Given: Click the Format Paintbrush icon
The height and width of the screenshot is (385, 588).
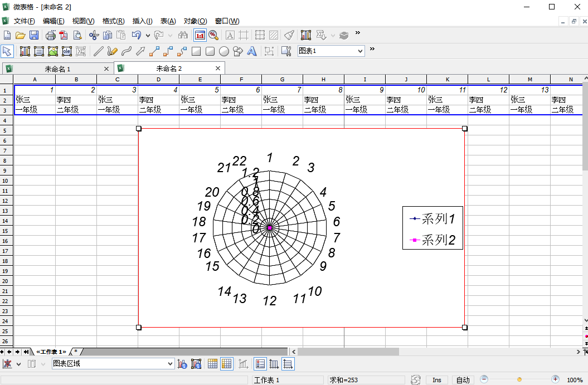Looking at the screenshot, I should [x=289, y=36].
